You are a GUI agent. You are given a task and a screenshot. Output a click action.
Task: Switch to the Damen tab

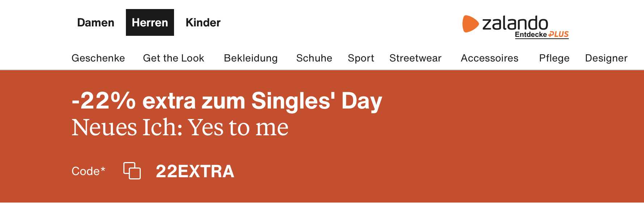click(96, 22)
